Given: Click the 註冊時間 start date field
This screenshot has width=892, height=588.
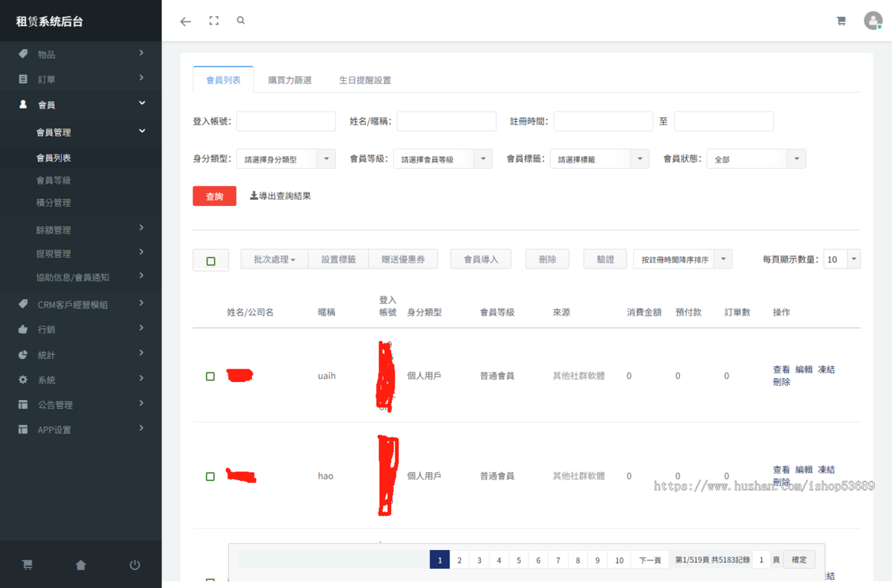Looking at the screenshot, I should coord(603,121).
